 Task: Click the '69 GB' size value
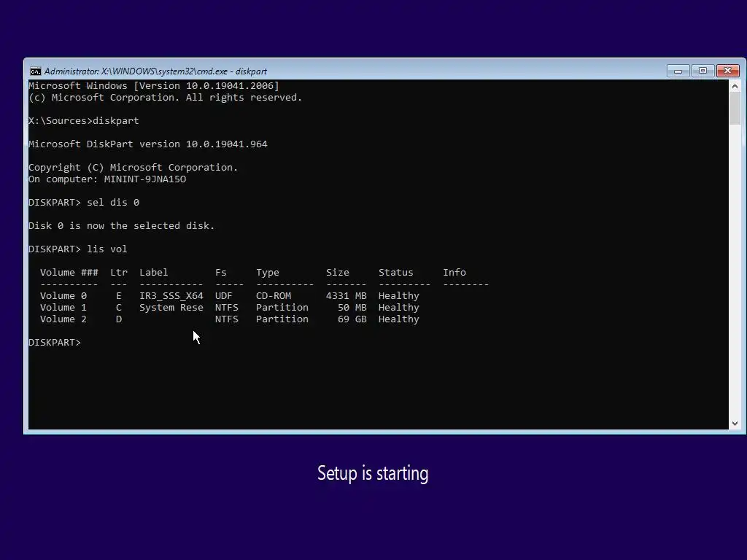click(352, 319)
